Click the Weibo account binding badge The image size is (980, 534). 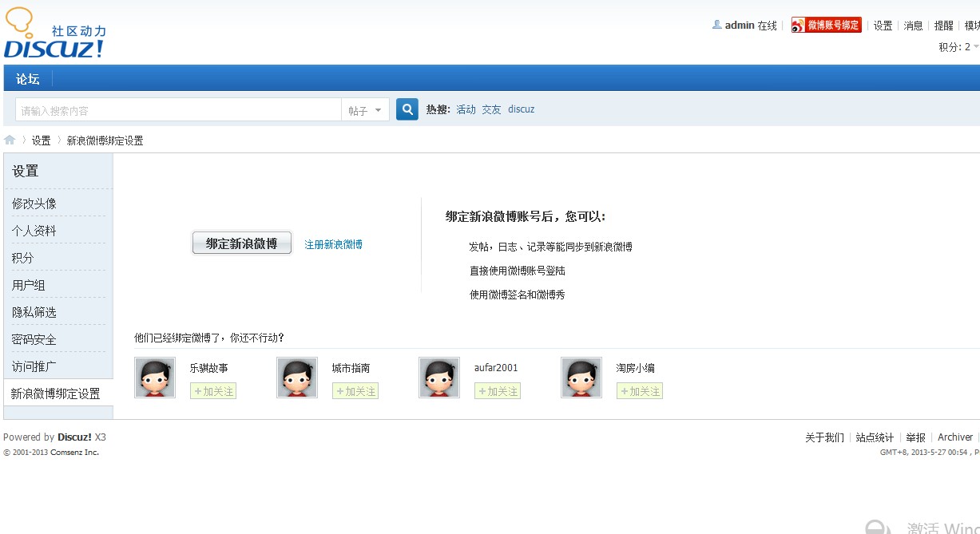827,26
